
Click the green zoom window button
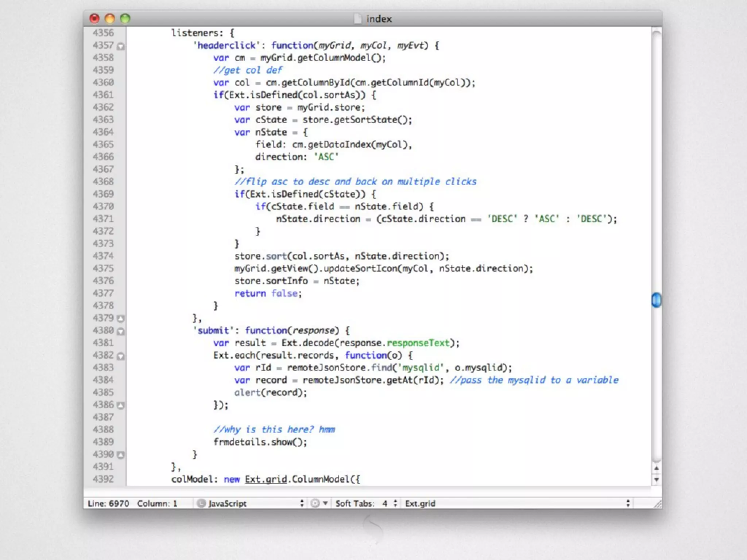click(x=125, y=18)
